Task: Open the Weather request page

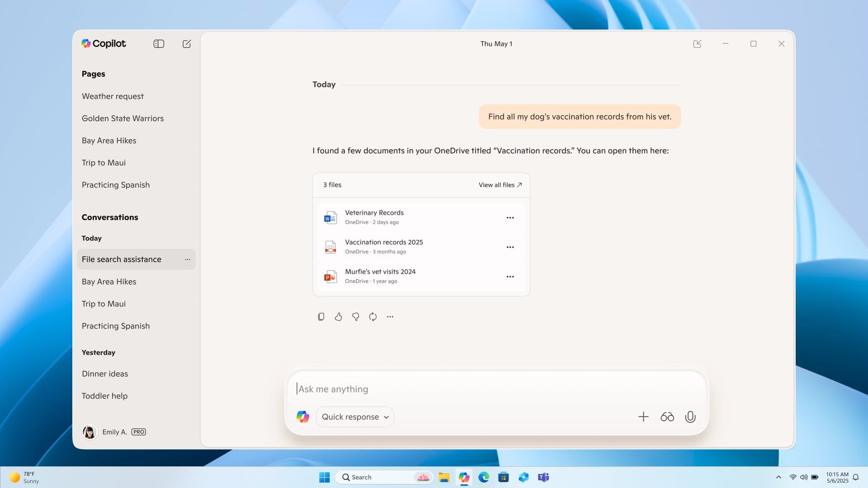Action: click(x=113, y=96)
